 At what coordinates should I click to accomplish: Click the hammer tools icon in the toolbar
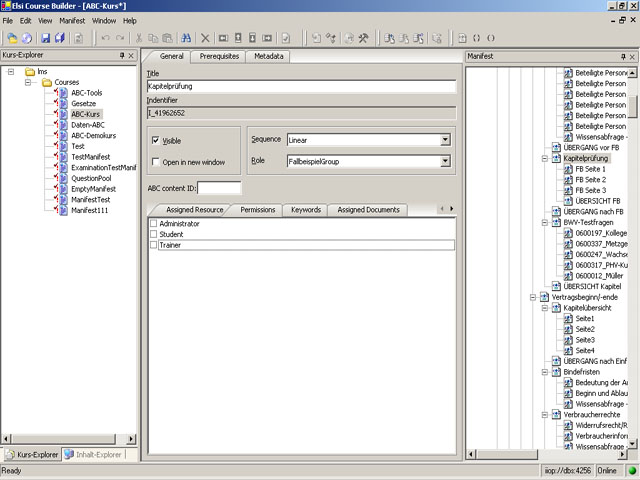pyautogui.click(x=363, y=38)
